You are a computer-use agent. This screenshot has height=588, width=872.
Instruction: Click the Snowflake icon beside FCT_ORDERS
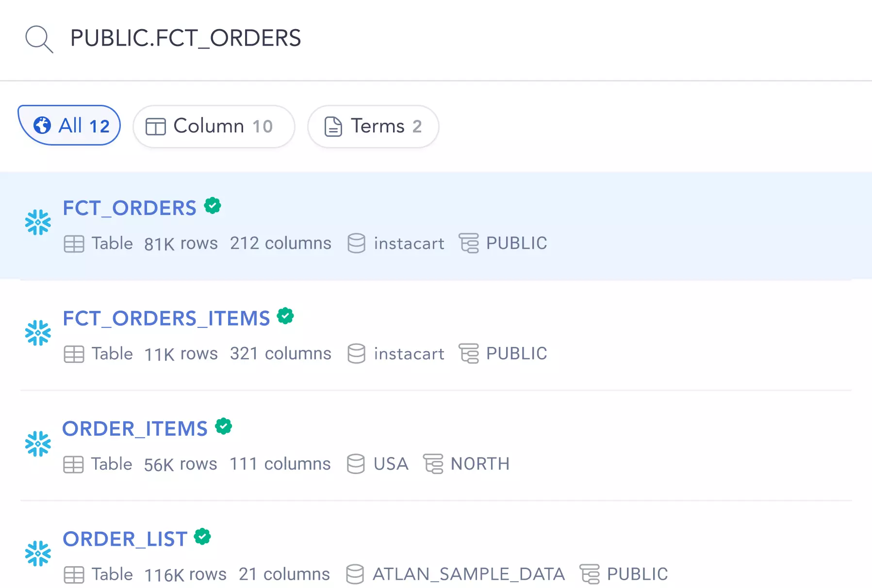(x=38, y=223)
